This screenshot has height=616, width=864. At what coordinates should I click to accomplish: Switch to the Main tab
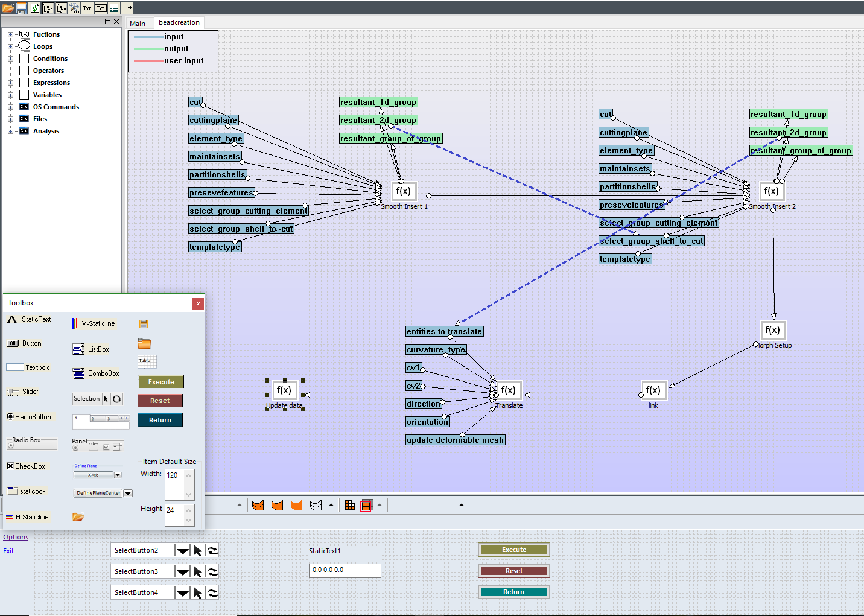click(138, 24)
